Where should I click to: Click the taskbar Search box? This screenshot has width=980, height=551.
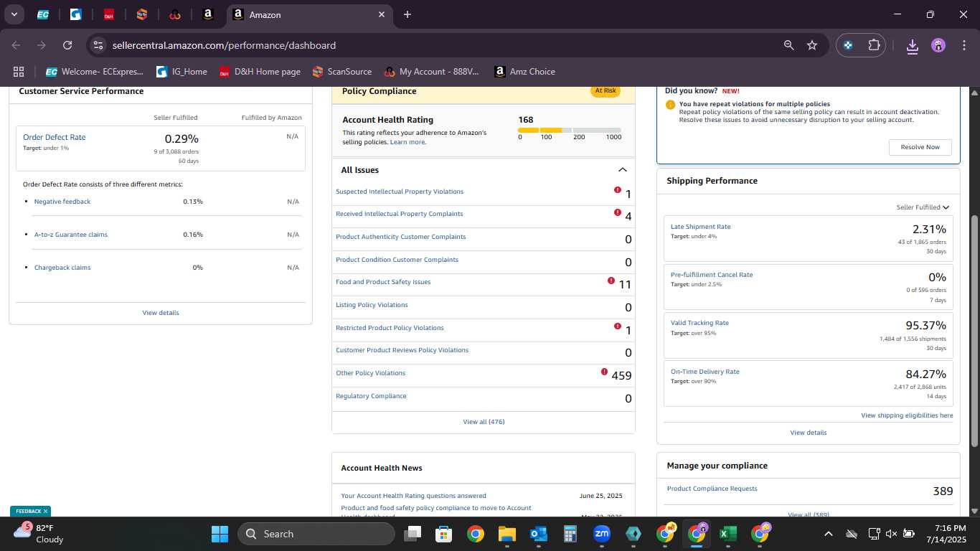pos(316,534)
